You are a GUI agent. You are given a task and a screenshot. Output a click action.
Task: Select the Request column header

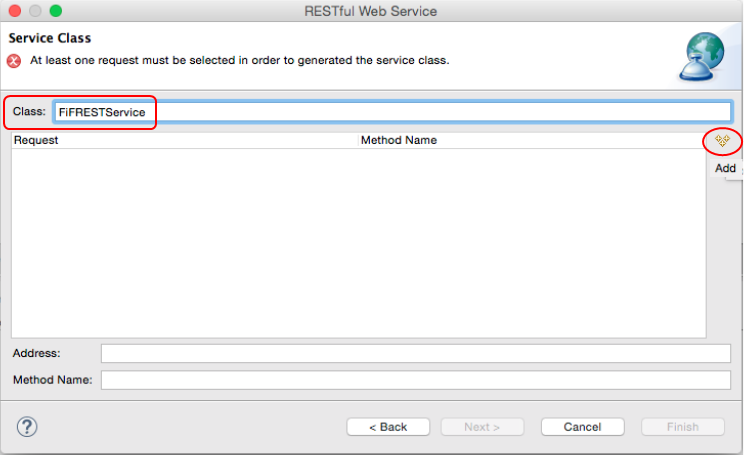click(185, 140)
